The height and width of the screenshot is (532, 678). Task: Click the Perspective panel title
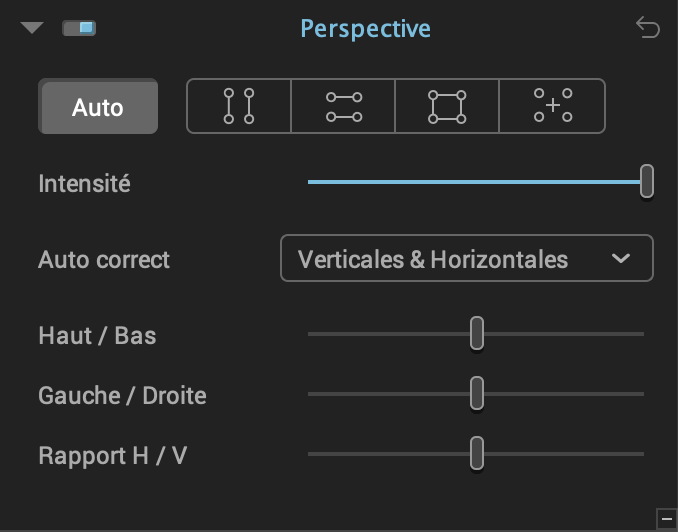[365, 29]
